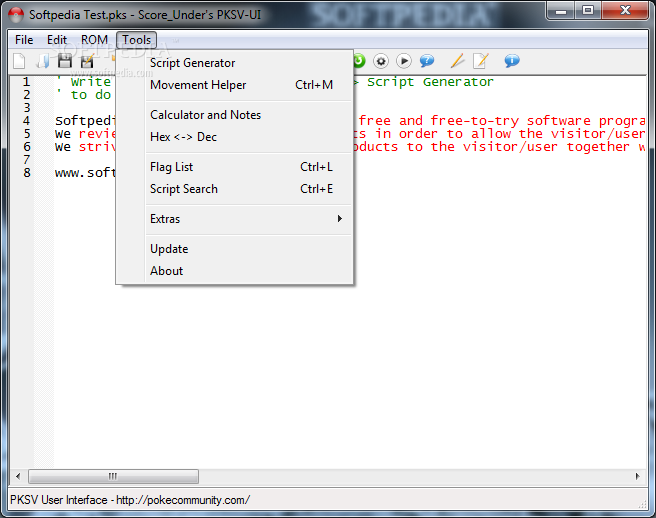Open the File menu

24,40
